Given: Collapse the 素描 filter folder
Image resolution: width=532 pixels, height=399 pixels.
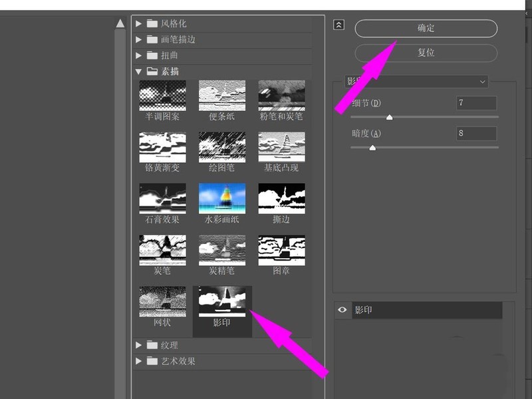Looking at the screenshot, I should pos(139,71).
